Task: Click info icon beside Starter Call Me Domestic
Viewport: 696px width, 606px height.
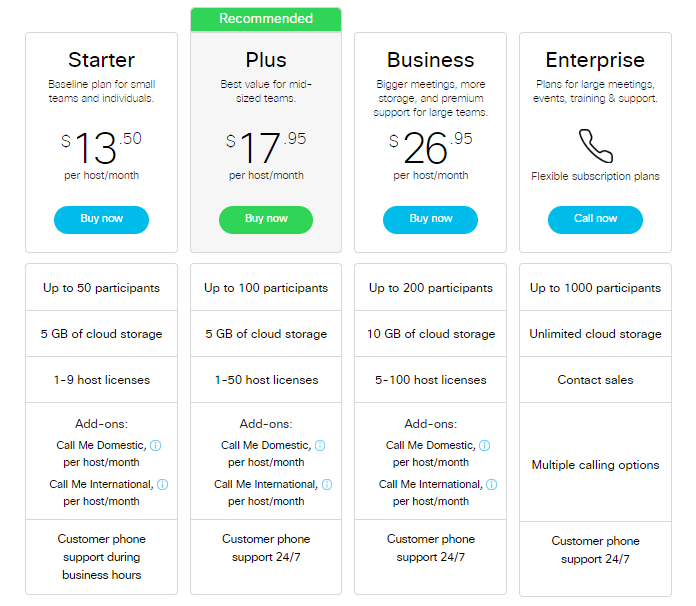Action: point(155,445)
